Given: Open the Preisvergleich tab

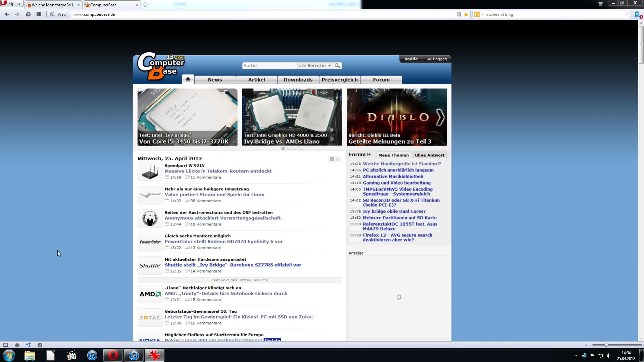Looking at the screenshot, I should point(340,80).
